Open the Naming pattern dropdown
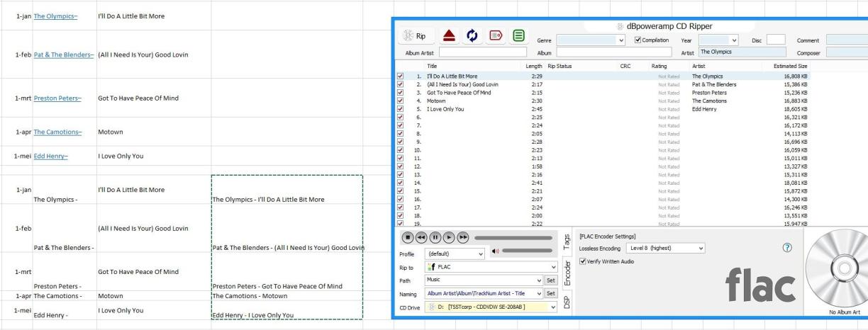868x330 pixels. coord(538,293)
